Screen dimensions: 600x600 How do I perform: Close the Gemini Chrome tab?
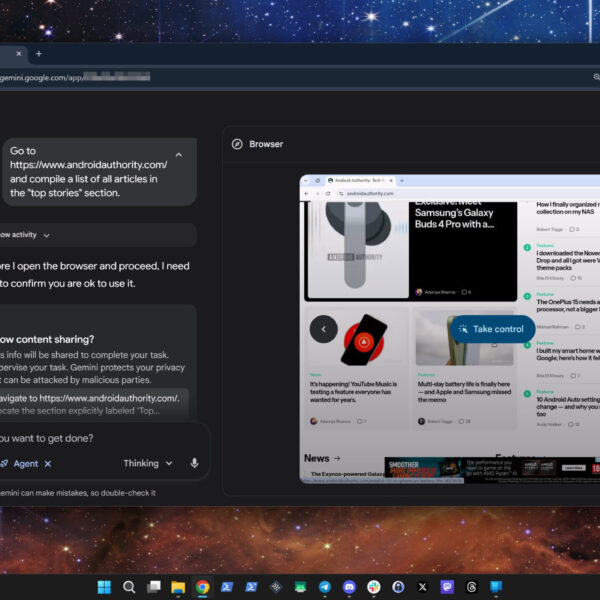pos(19,54)
